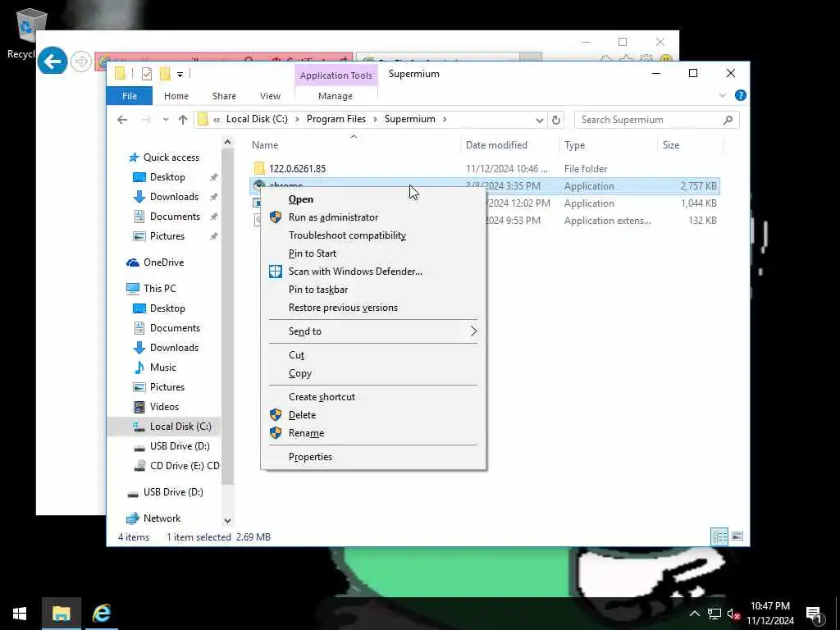Open address bar history dropdown

540,120
